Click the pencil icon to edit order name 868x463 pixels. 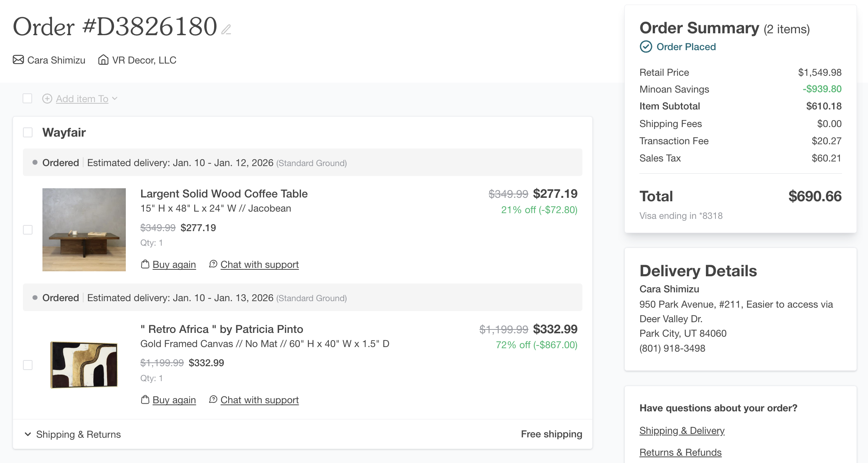[x=226, y=29]
